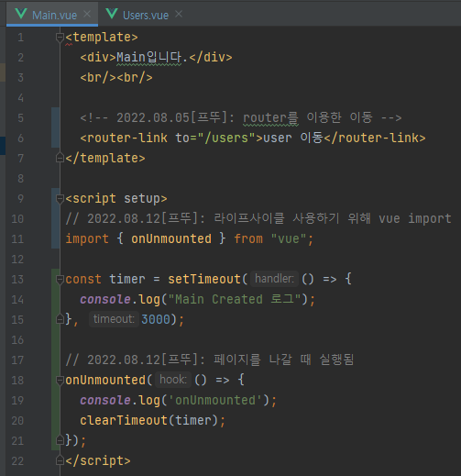Click 'Main입니다.' text in the div
This screenshot has width=461, height=476.
[x=151, y=57]
